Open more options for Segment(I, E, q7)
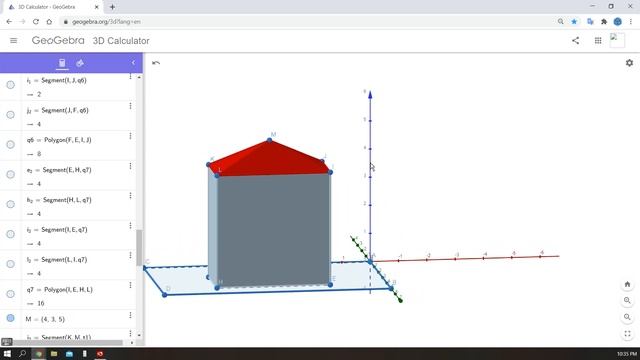 (x=130, y=225)
